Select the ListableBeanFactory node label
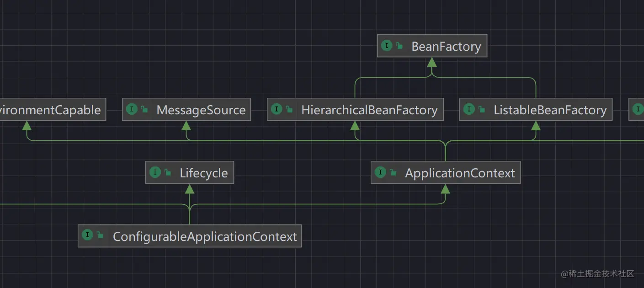 (550, 110)
